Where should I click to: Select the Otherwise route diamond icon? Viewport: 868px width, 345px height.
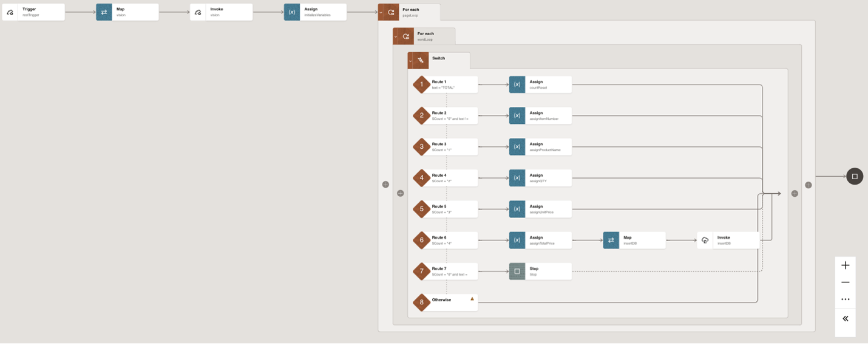click(x=422, y=302)
